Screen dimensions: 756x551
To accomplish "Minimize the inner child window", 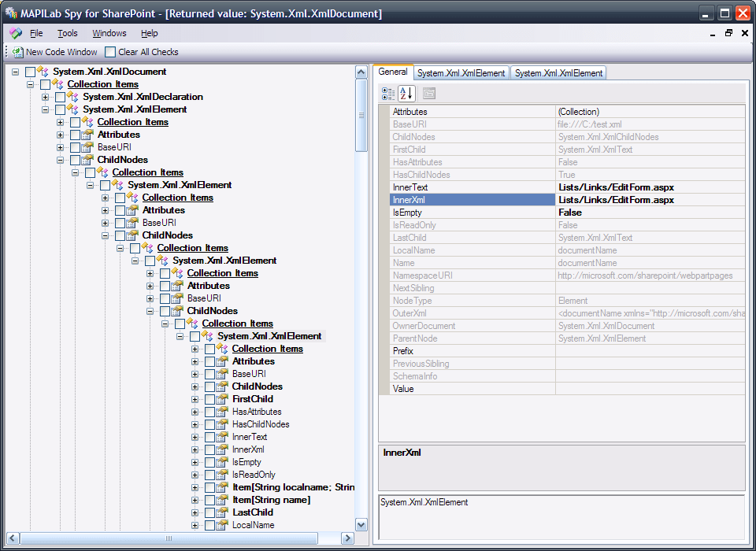I will coord(713,34).
